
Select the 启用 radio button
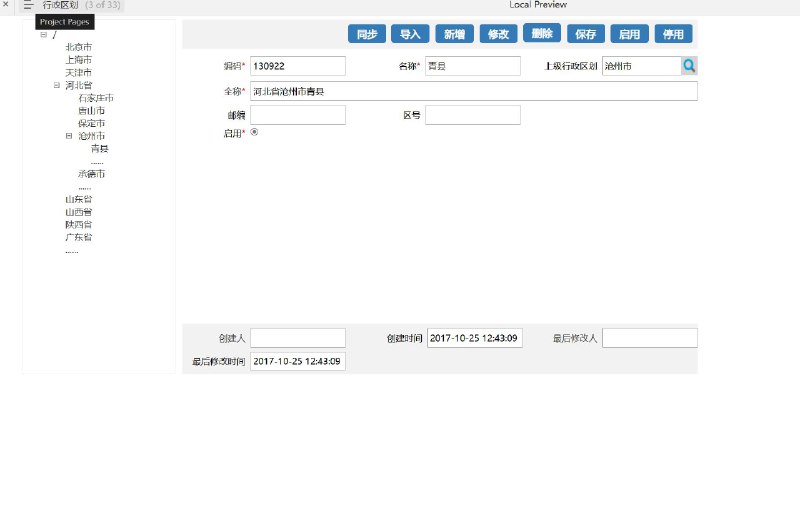254,132
